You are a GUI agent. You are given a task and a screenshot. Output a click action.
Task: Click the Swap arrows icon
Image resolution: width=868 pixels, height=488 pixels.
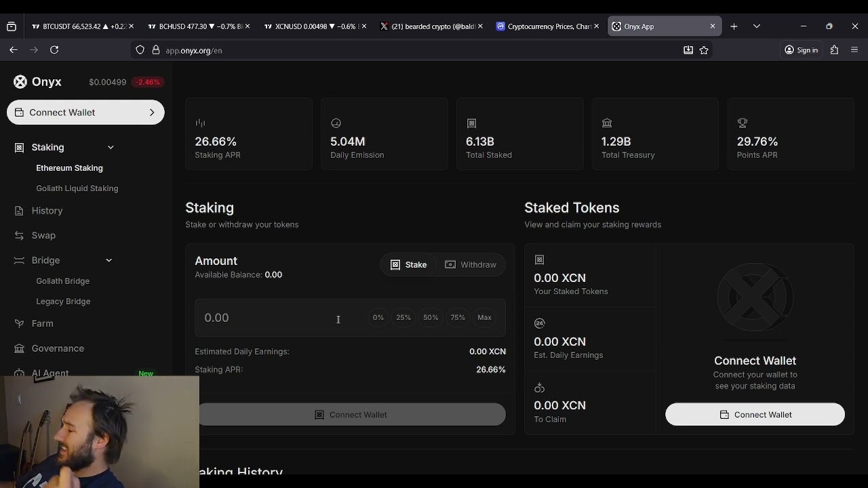click(x=19, y=235)
